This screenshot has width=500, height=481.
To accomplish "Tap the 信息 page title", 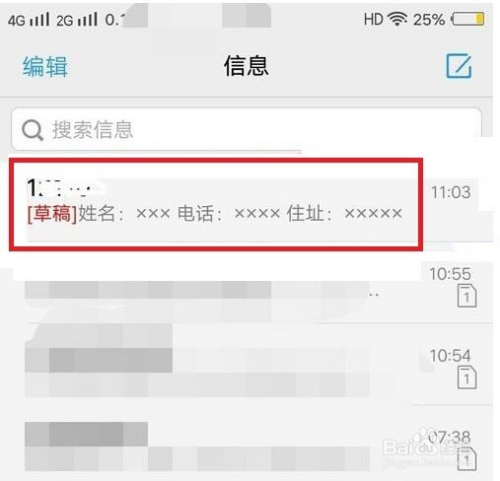I will point(246,66).
